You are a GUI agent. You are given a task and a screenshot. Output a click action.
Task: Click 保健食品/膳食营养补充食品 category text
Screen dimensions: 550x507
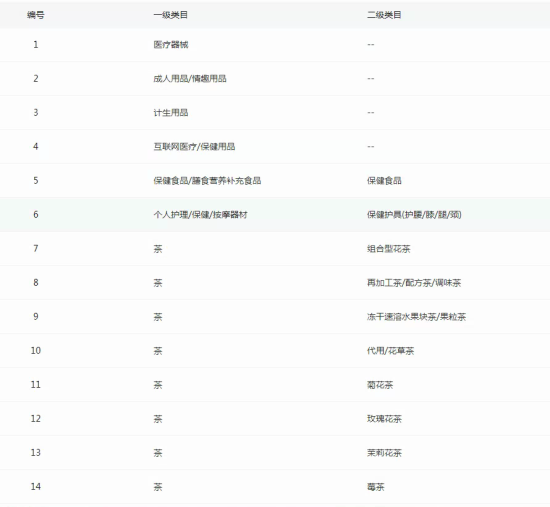[x=207, y=181]
